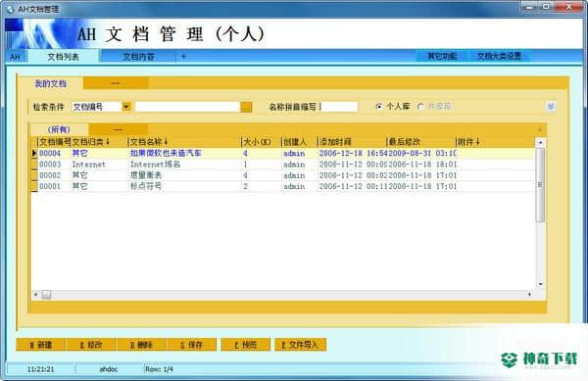Click the 预览 button

point(246,345)
